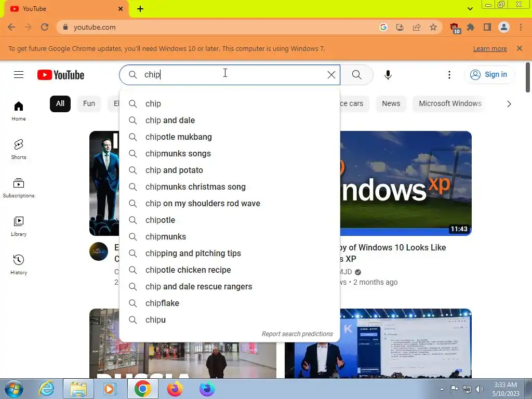This screenshot has height=399, width=532.
Task: Start voice search with the microphone icon
Action: (x=388, y=75)
